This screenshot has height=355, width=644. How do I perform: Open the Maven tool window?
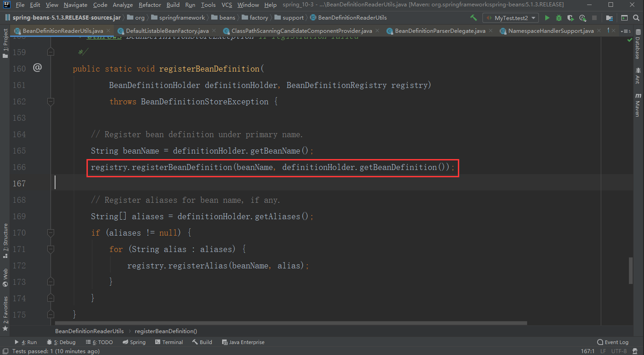pos(638,105)
